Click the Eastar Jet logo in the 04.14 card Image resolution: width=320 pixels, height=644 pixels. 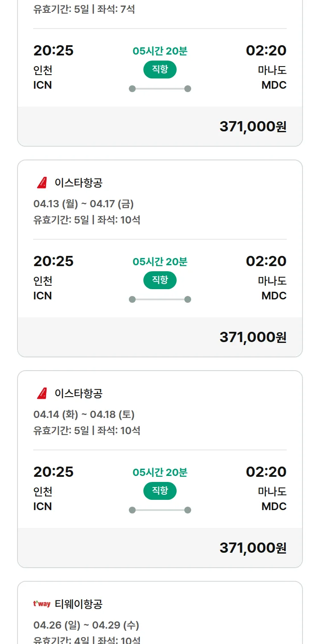click(x=42, y=393)
